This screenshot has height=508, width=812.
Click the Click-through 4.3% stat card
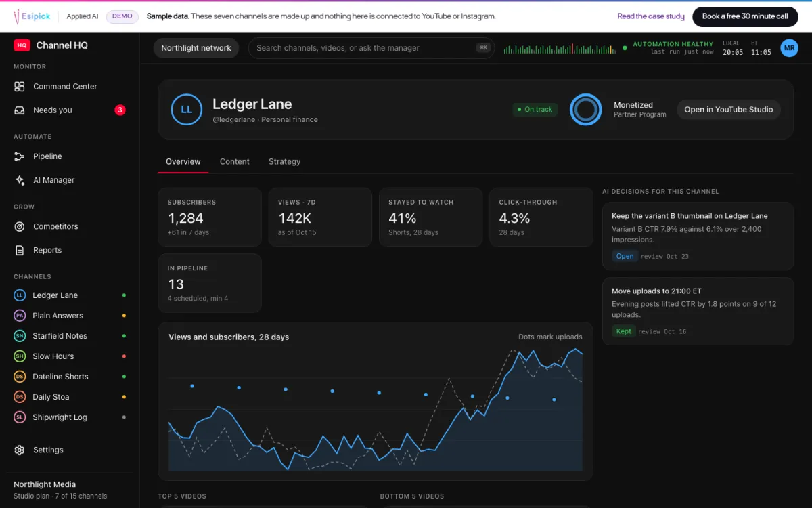[x=541, y=217]
